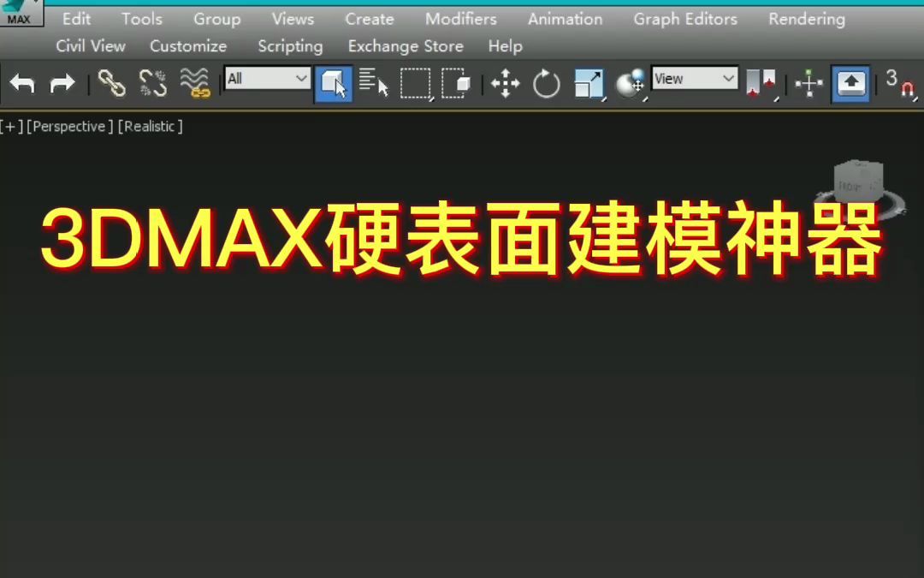
Task: Activate the Select and Move tool
Action: click(x=505, y=83)
